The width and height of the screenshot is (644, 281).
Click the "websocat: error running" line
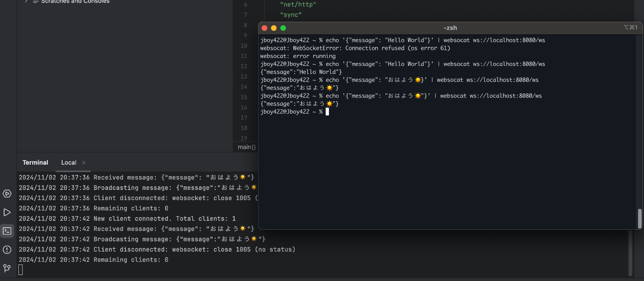click(298, 56)
